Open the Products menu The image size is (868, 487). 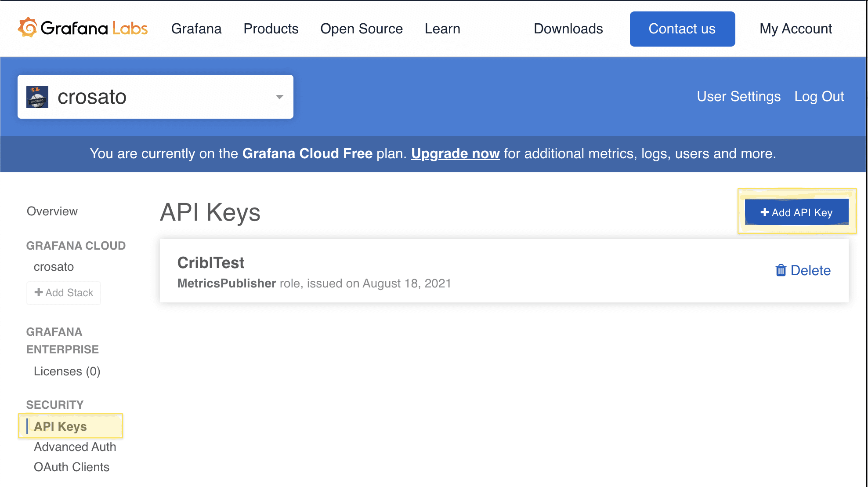(271, 29)
